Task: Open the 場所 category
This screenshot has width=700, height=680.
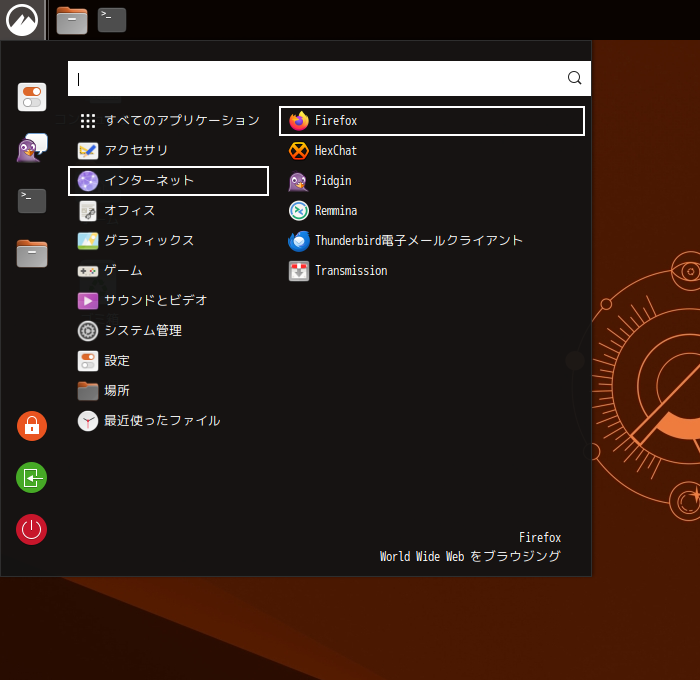Action: tap(168, 391)
